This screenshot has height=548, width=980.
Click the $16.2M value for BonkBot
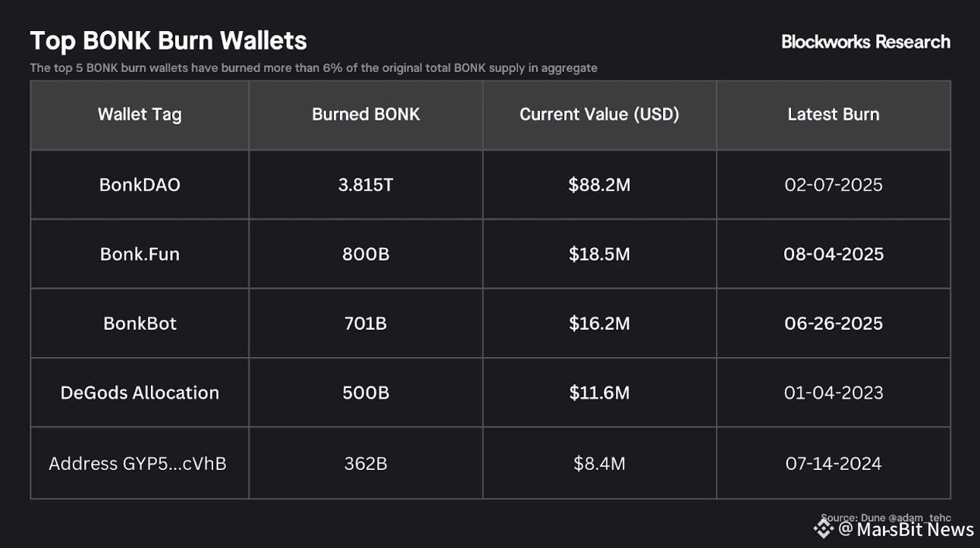click(x=599, y=324)
